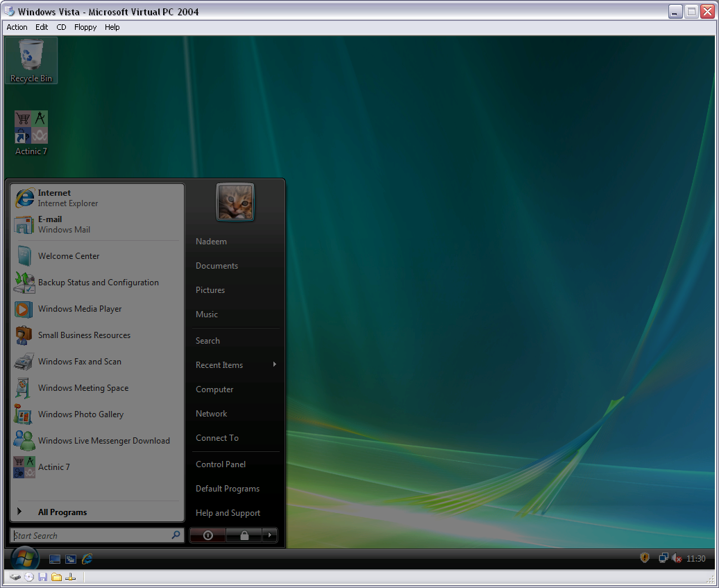This screenshot has width=719, height=588.
Task: Click the Virtual PC CD drive status icon
Action: click(29, 577)
